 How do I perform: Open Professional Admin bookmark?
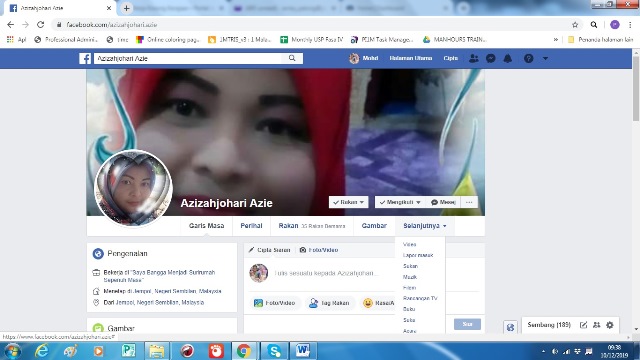pyautogui.click(x=66, y=40)
